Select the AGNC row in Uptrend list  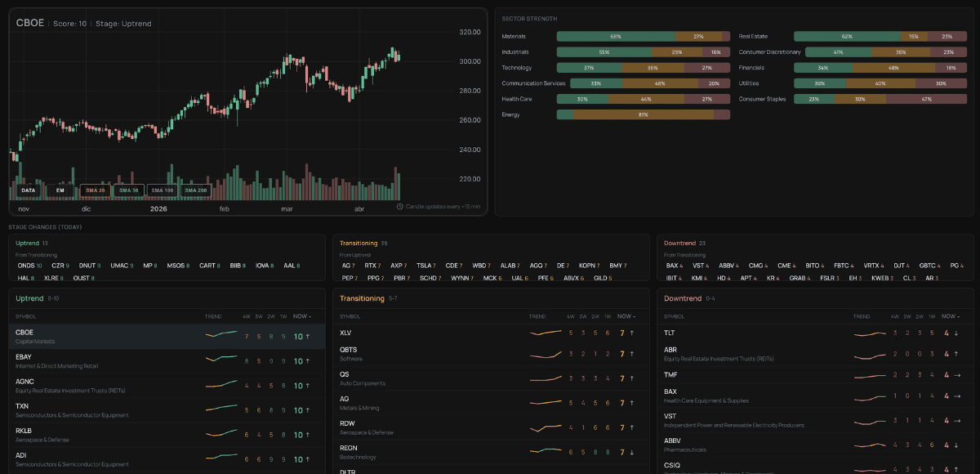coord(167,386)
